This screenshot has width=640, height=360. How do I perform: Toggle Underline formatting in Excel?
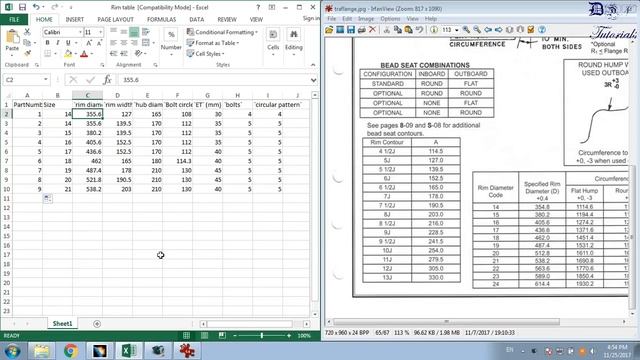(x=68, y=43)
